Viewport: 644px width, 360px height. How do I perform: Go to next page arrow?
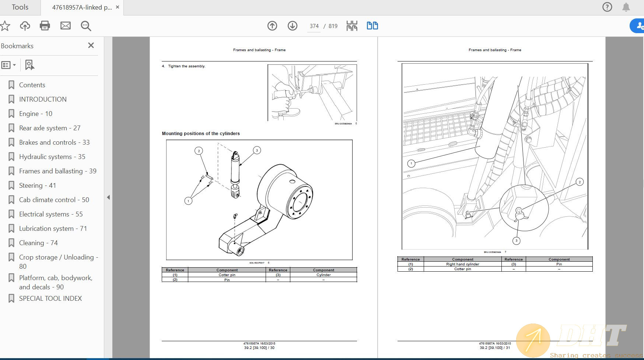point(293,26)
